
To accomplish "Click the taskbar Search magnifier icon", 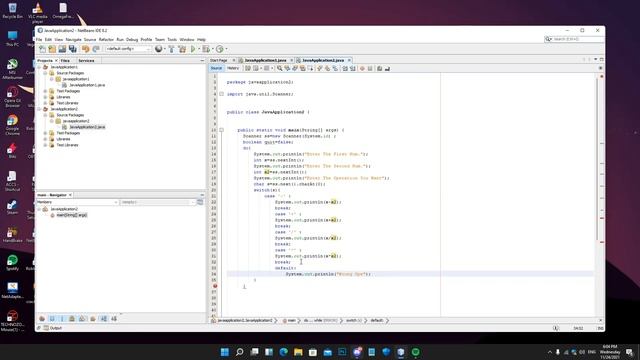I will point(240,352).
